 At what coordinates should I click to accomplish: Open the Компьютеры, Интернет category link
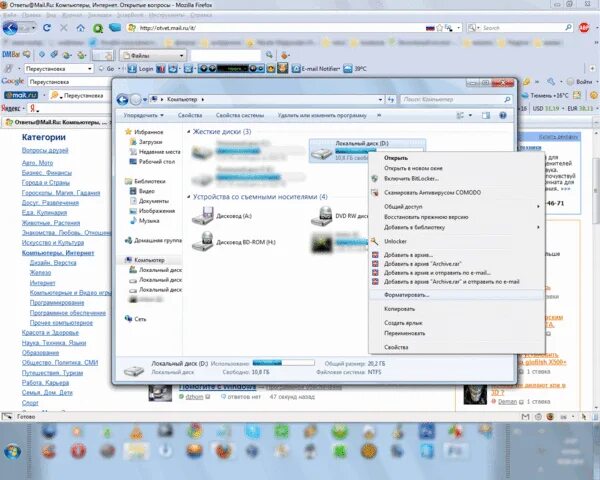[58, 253]
